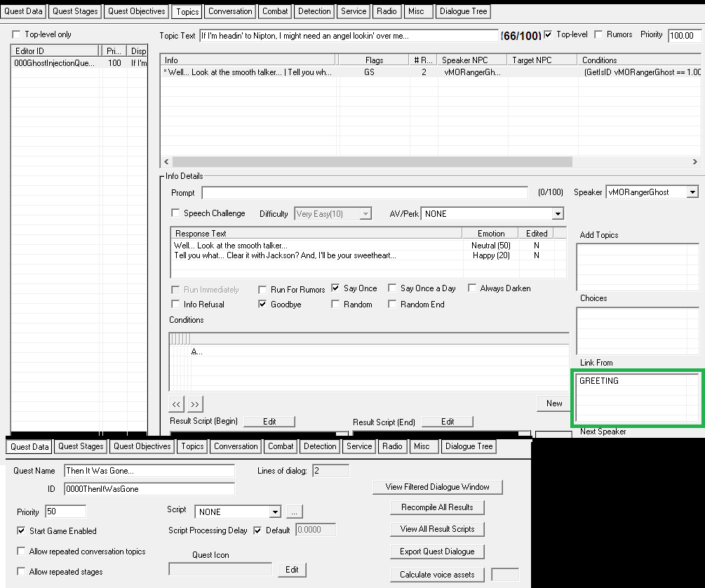Open the Quest Data tab in upper window

click(23, 11)
